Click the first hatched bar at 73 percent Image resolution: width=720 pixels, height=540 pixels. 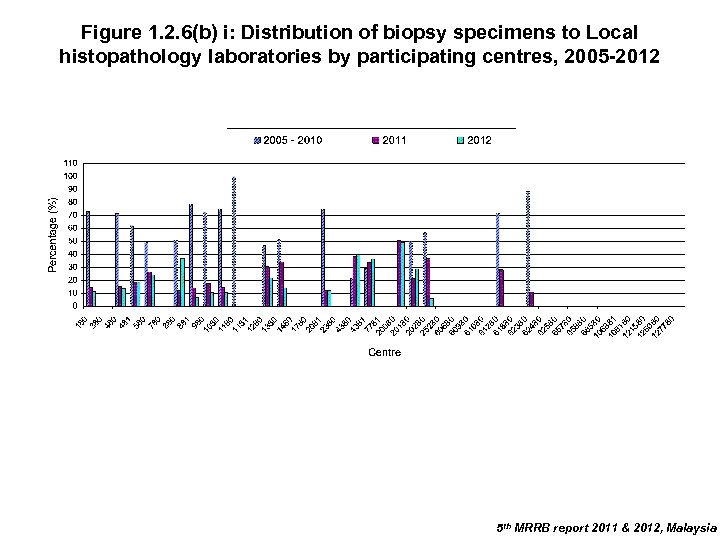(x=88, y=259)
